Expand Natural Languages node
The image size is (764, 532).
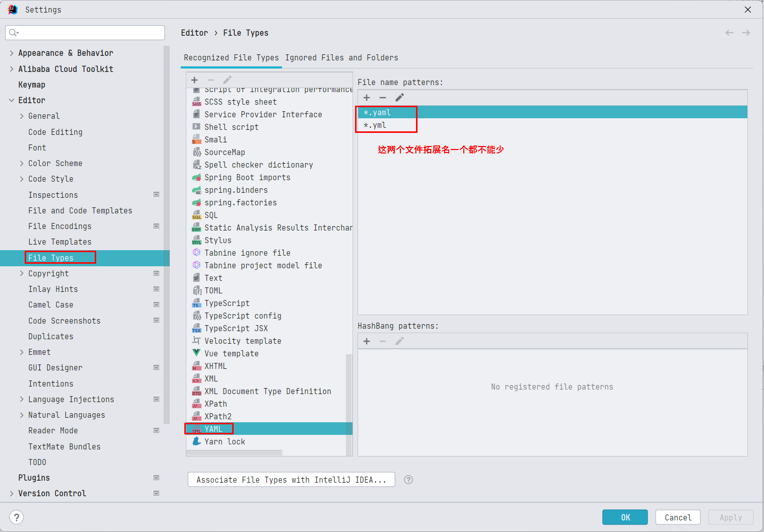point(22,415)
